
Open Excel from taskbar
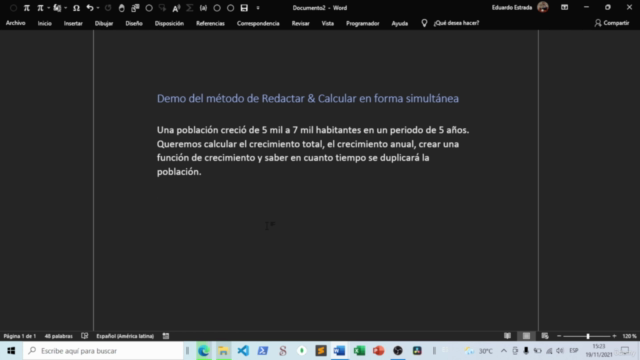[x=359, y=351]
